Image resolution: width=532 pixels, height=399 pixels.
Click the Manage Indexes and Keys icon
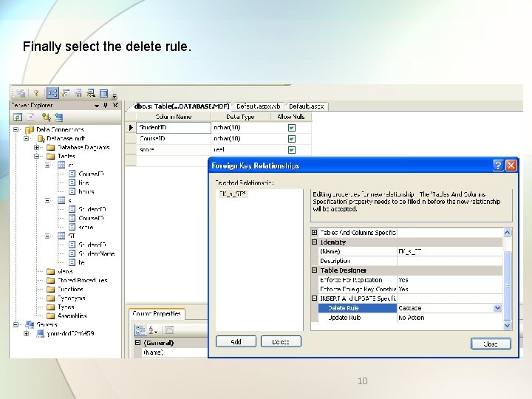(66, 93)
